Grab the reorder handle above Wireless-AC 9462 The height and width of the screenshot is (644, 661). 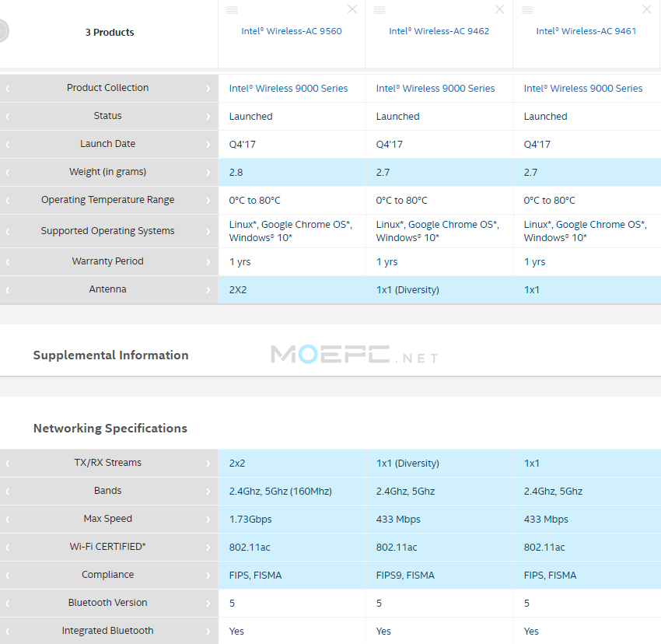379,10
